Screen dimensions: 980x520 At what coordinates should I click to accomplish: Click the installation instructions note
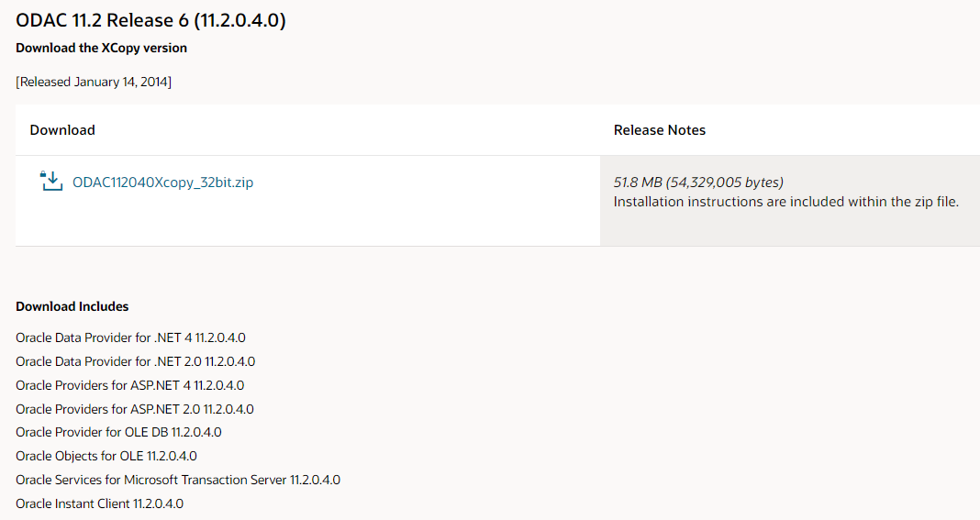[x=785, y=202]
